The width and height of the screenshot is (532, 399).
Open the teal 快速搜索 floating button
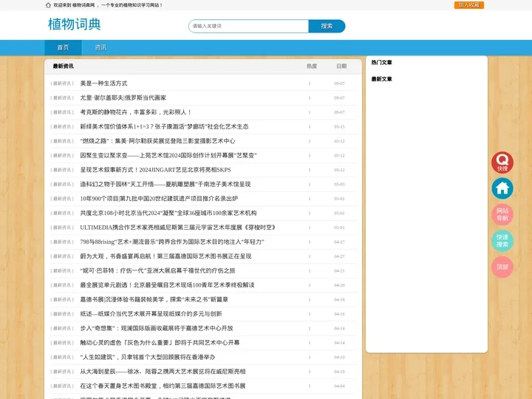point(502,241)
